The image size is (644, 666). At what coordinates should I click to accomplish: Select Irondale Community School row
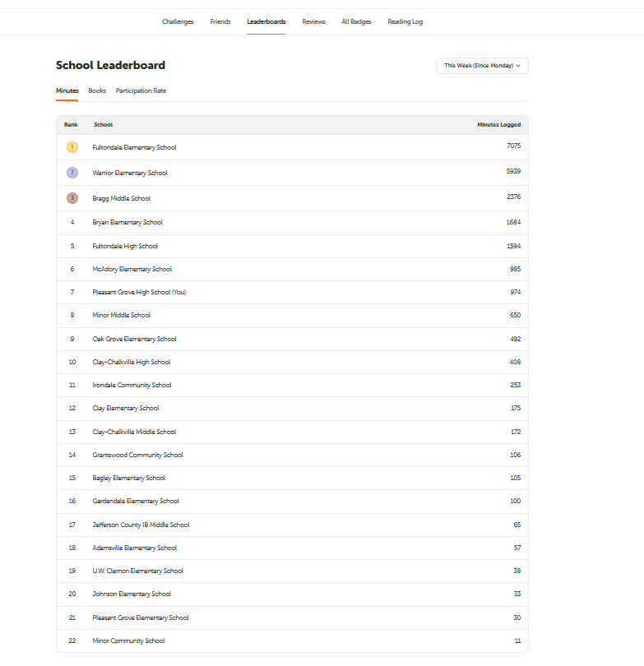(x=292, y=386)
